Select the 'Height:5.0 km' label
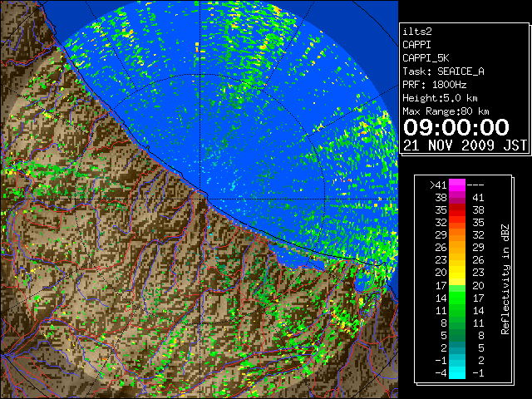The width and height of the screenshot is (532, 399). click(440, 98)
